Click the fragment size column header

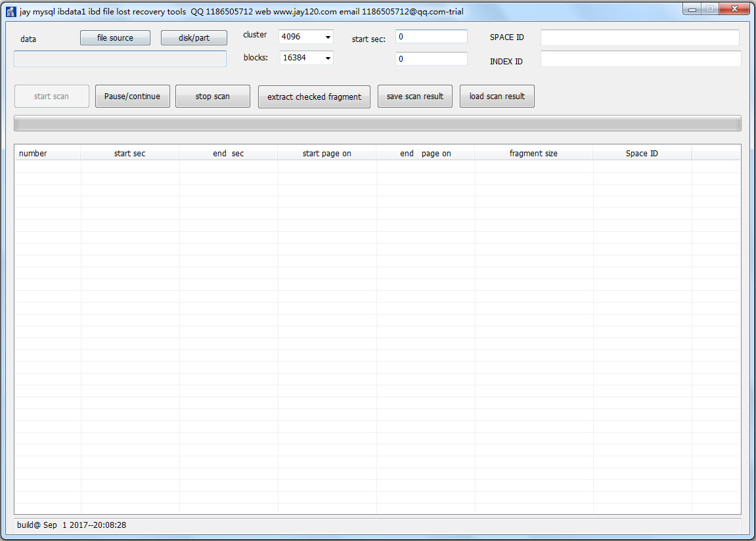click(x=533, y=153)
